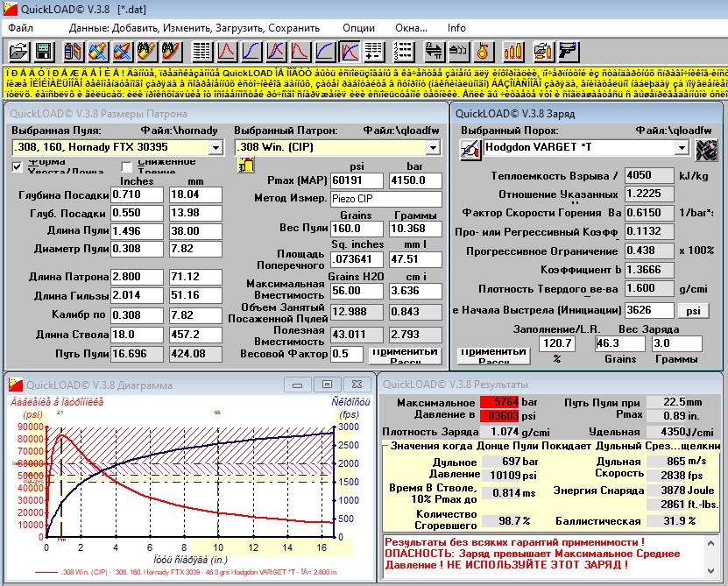The image size is (728, 586).
Task: Expand the Hodgdon VARGET powder dropdown
Action: click(681, 148)
